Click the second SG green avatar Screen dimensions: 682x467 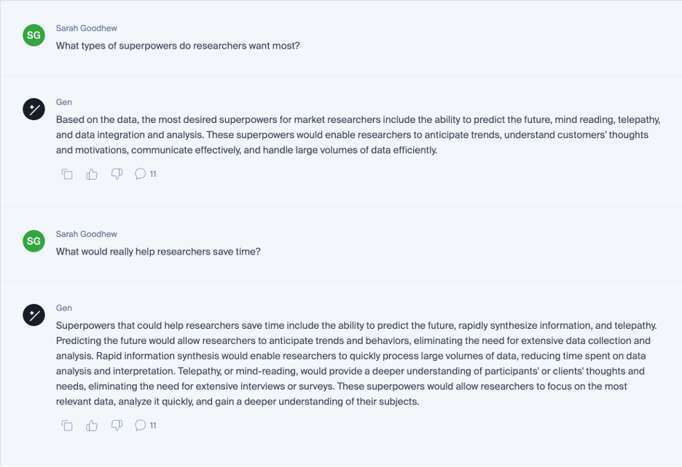pyautogui.click(x=34, y=241)
